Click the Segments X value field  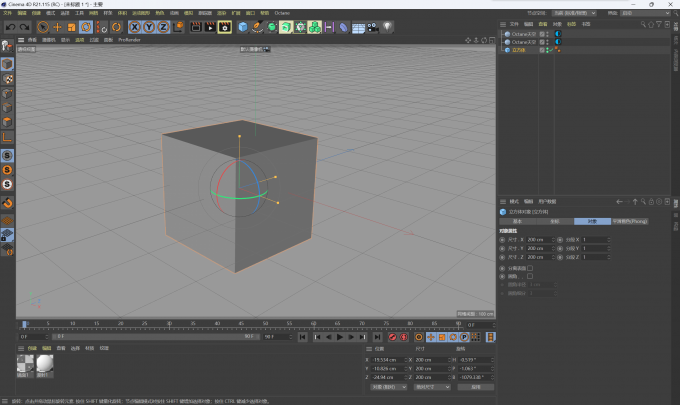(x=595, y=240)
